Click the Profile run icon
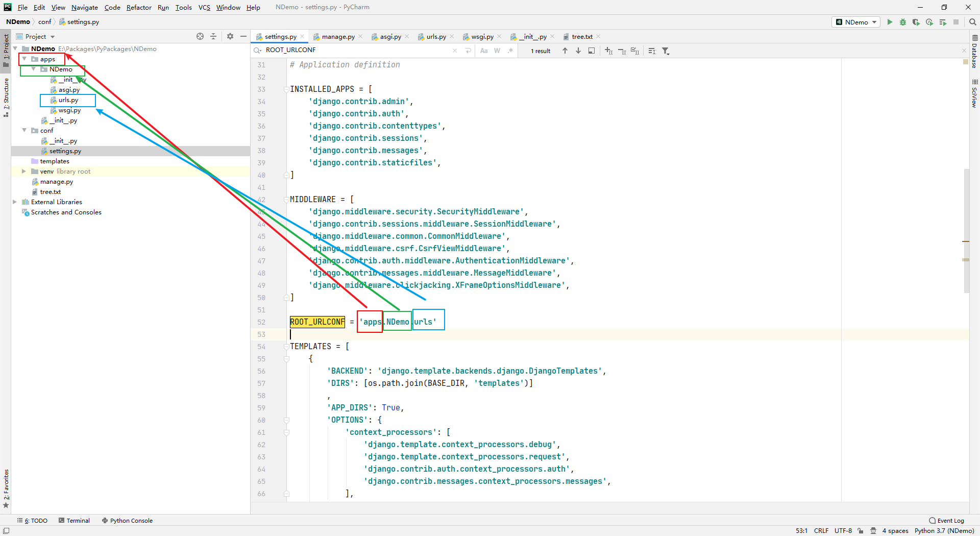Viewport: 980px width, 536px height. (x=929, y=22)
